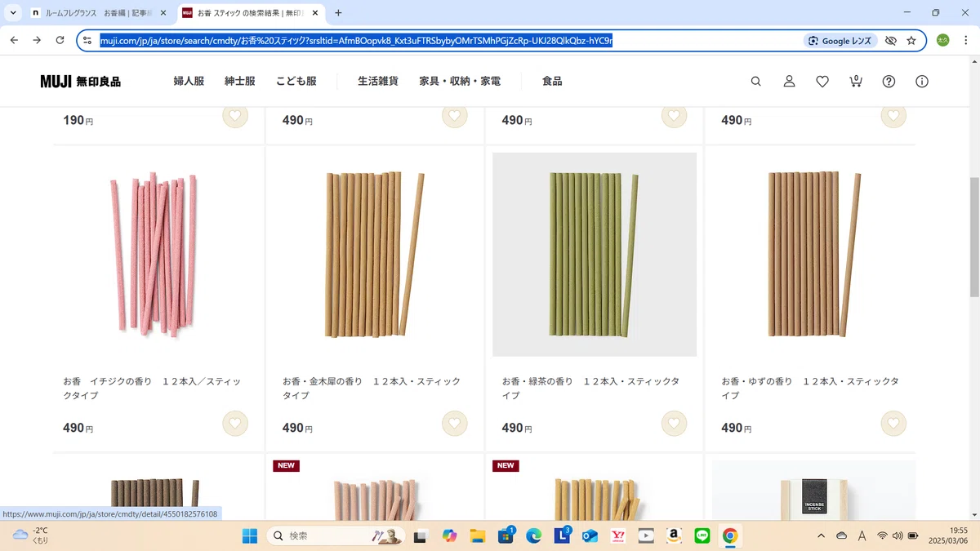980x551 pixels.
Task: Open Chrome profile avatar
Action: [x=943, y=40]
